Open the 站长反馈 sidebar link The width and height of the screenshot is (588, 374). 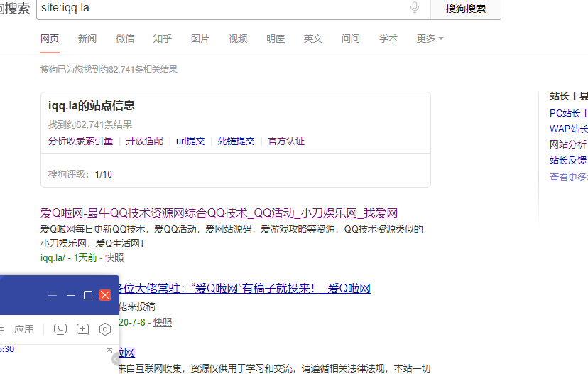coord(569,161)
